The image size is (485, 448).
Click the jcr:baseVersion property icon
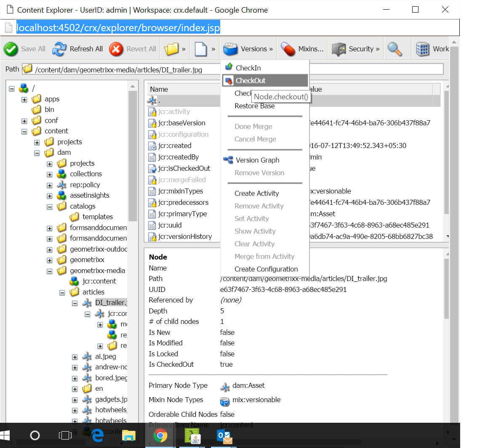152,123
